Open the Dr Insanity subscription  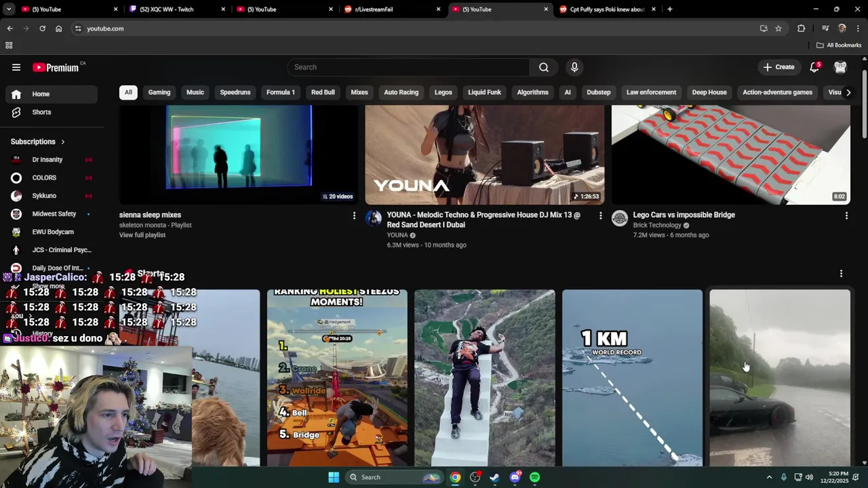pos(52,159)
